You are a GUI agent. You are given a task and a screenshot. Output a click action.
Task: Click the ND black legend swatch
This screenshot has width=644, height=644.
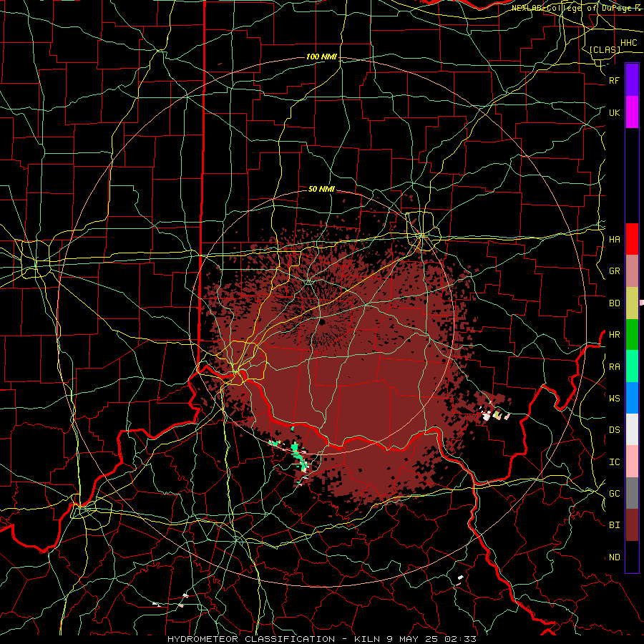pos(632,557)
